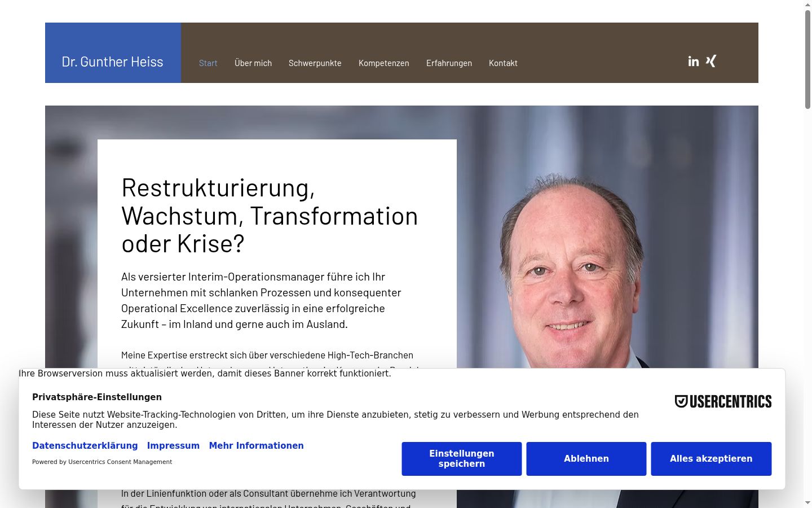Click the "Powered by Usercentrics Consent Management" text
Viewport: 812px width, 508px height.
point(102,462)
